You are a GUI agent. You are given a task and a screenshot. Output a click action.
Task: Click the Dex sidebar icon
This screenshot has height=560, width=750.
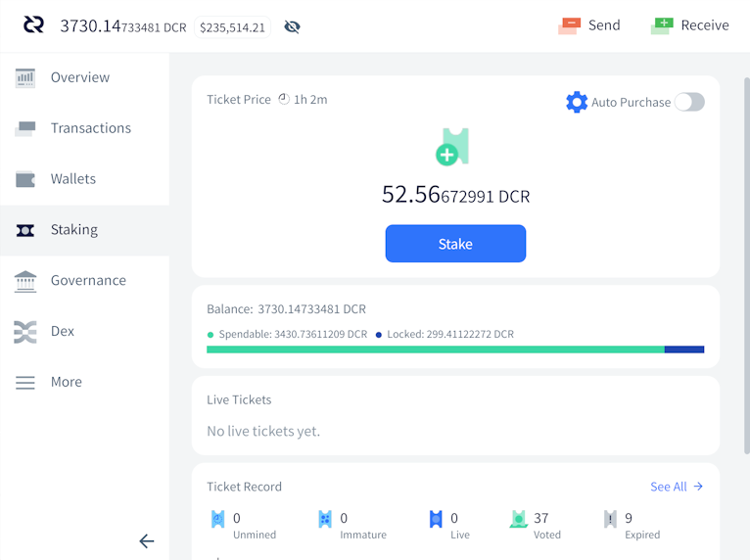click(x=24, y=332)
